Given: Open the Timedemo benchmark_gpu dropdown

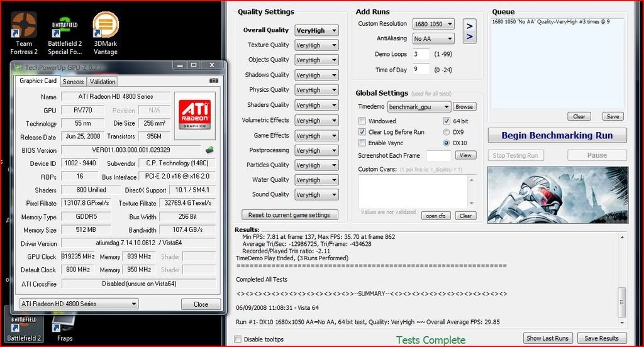Looking at the screenshot, I should 419,107.
